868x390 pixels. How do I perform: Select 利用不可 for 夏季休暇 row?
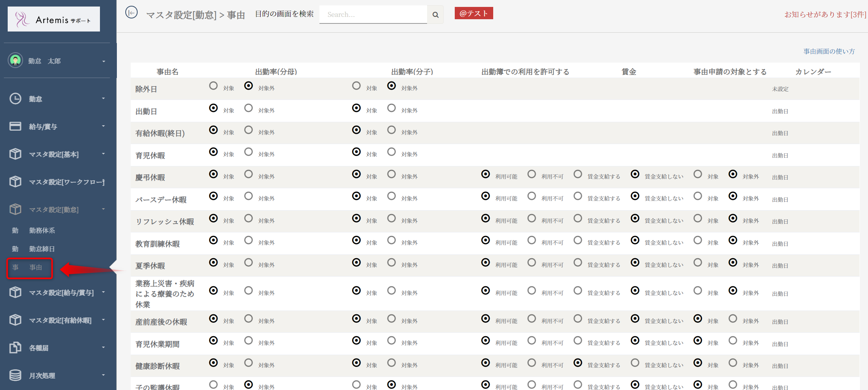(x=532, y=262)
